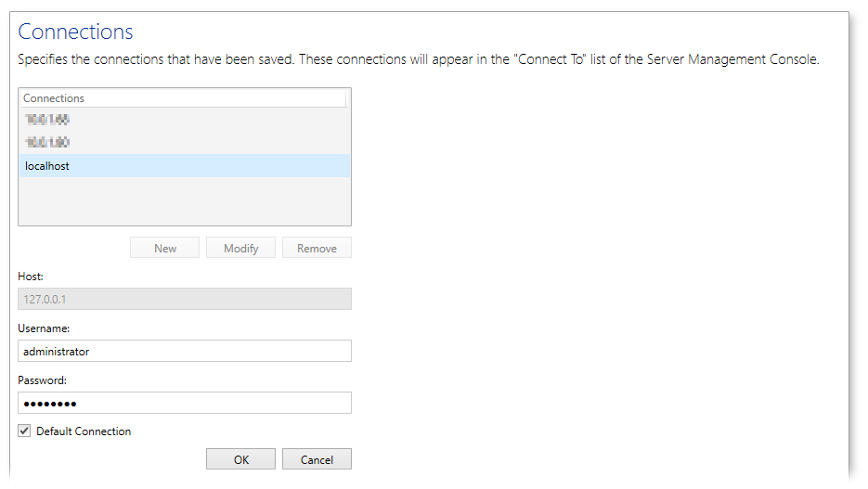
Task: Click the Connections column header
Action: [x=54, y=98]
